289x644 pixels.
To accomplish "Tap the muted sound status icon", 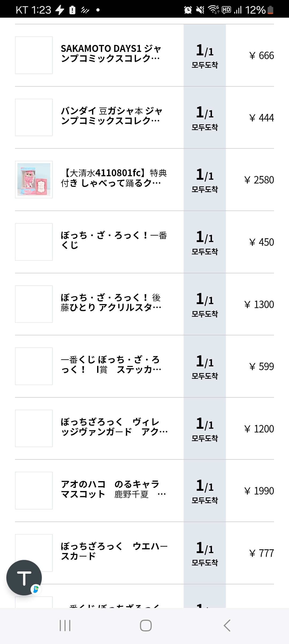I will pos(200,10).
